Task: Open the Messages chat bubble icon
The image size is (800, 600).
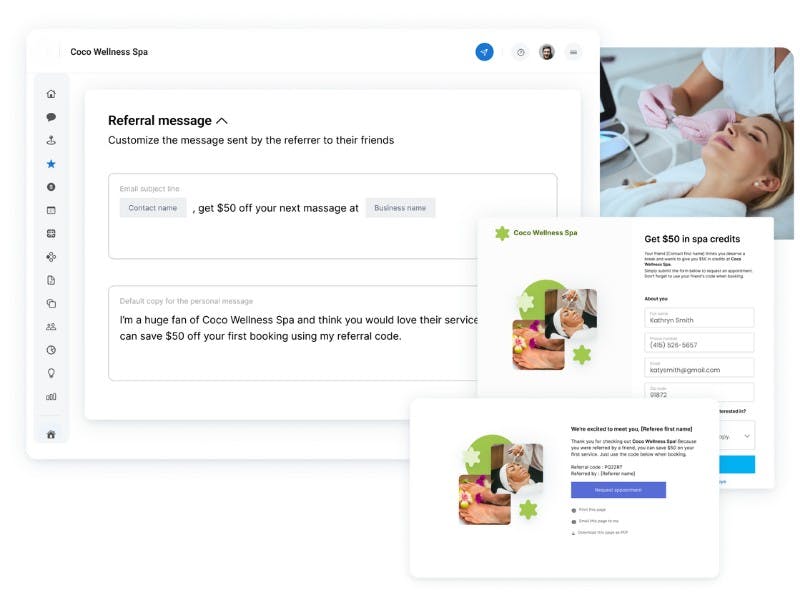Action: pyautogui.click(x=49, y=117)
